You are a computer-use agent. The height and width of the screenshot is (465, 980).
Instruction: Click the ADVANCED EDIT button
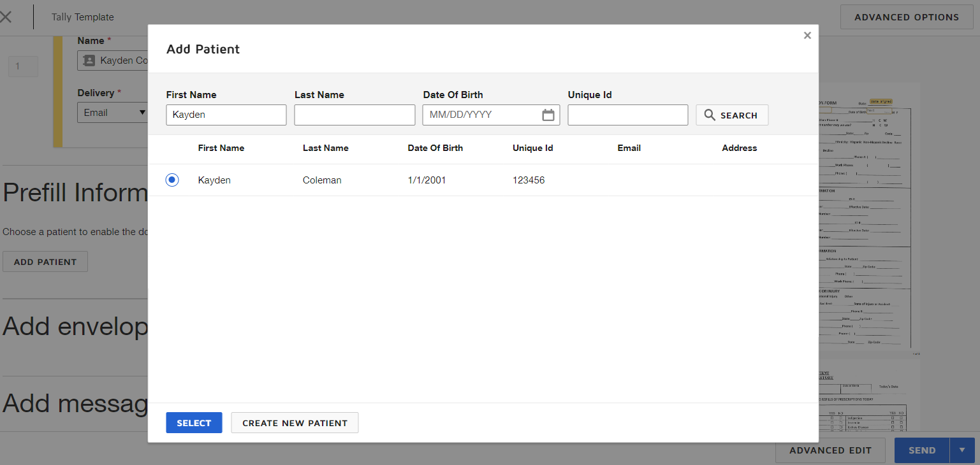click(830, 450)
